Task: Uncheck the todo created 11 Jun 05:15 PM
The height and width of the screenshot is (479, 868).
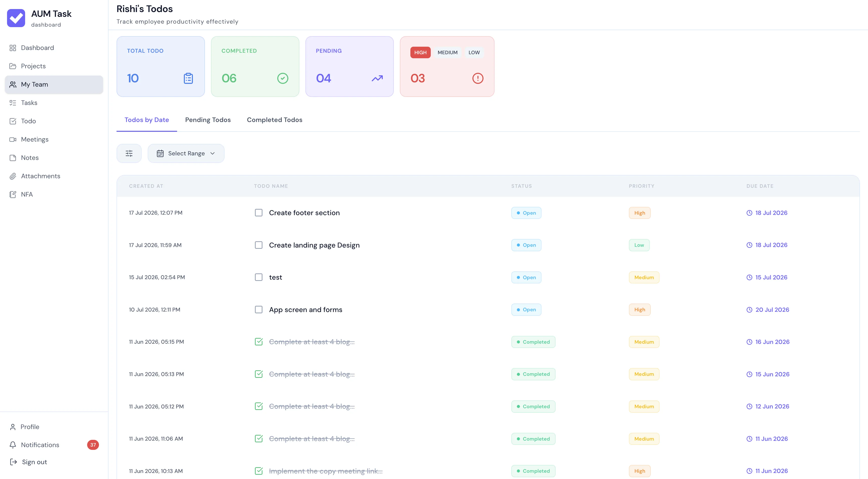Action: tap(258, 342)
